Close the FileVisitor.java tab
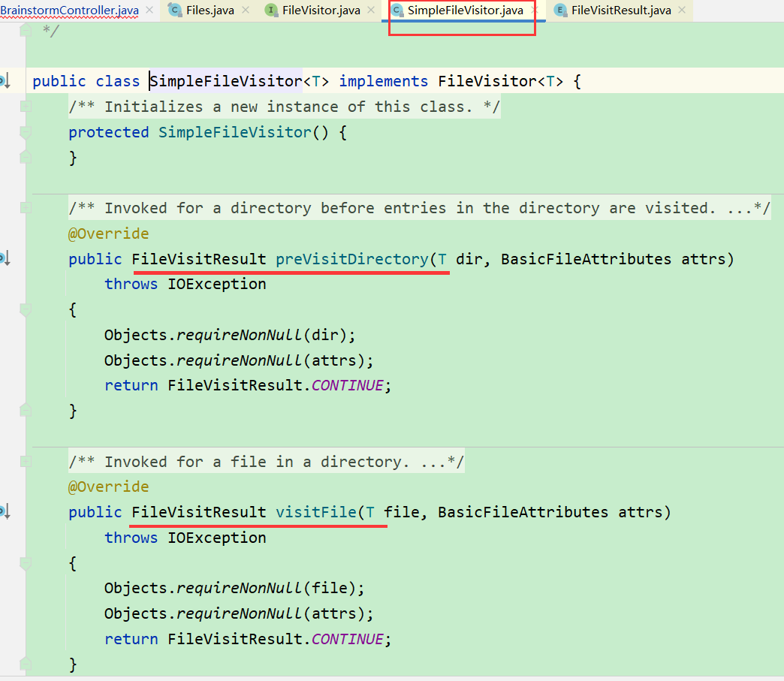This screenshot has height=681, width=784. (371, 10)
